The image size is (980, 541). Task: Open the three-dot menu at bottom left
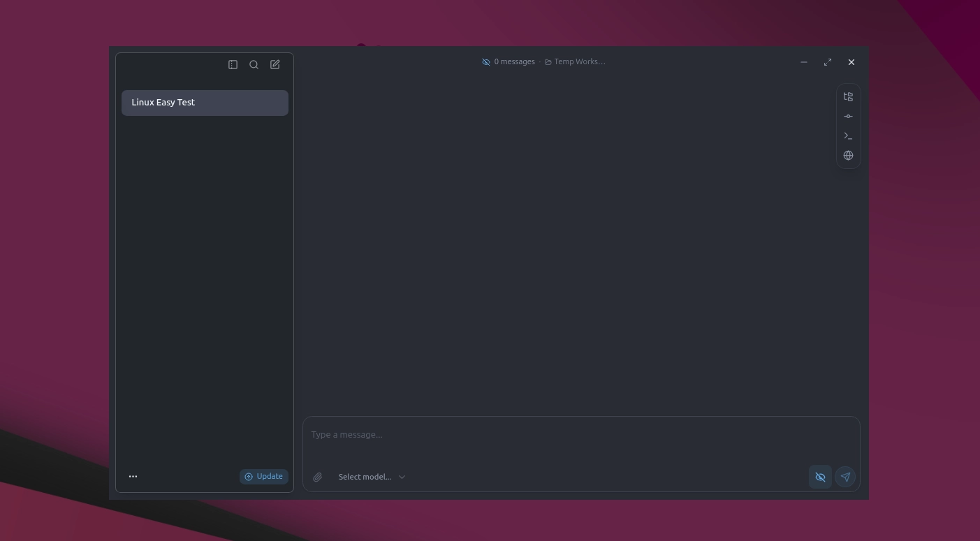133,476
